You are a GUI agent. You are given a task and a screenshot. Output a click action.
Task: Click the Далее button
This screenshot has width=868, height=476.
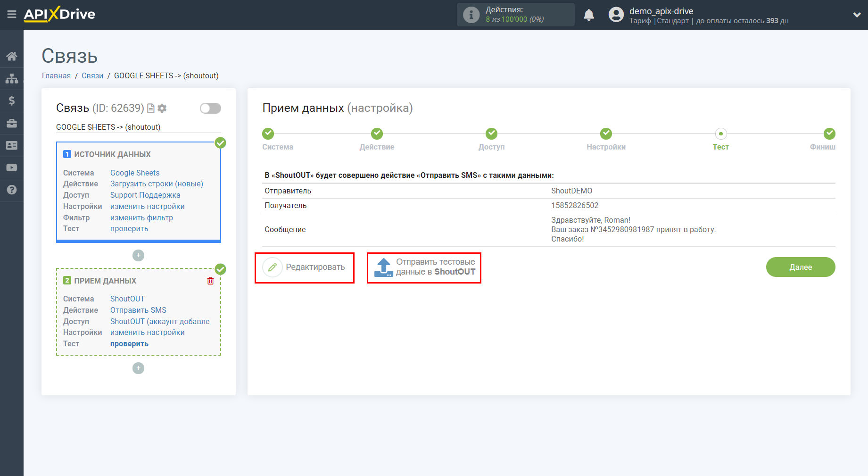pos(801,267)
